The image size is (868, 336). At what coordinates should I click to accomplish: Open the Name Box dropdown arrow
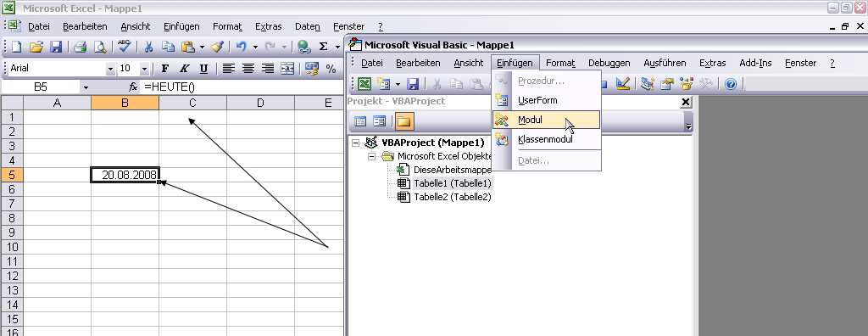86,87
